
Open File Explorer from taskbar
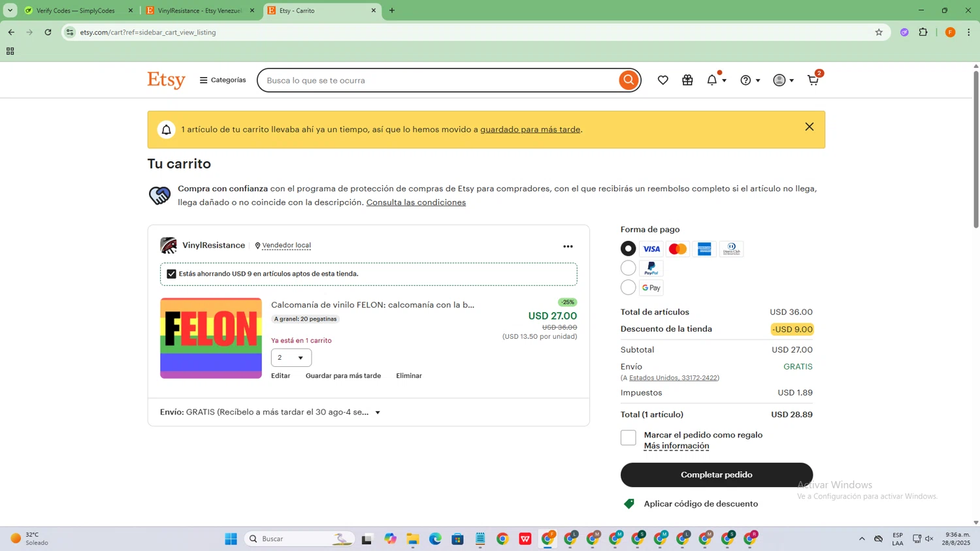pyautogui.click(x=413, y=539)
